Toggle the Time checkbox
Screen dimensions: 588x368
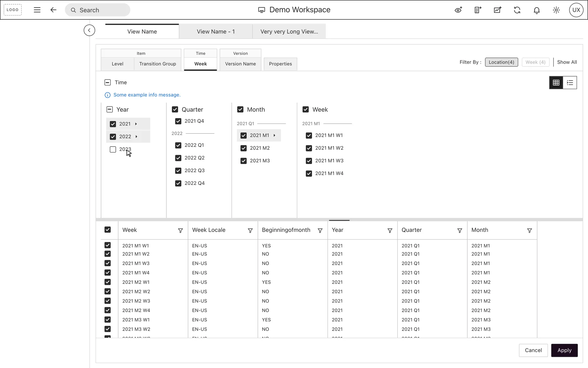click(108, 82)
